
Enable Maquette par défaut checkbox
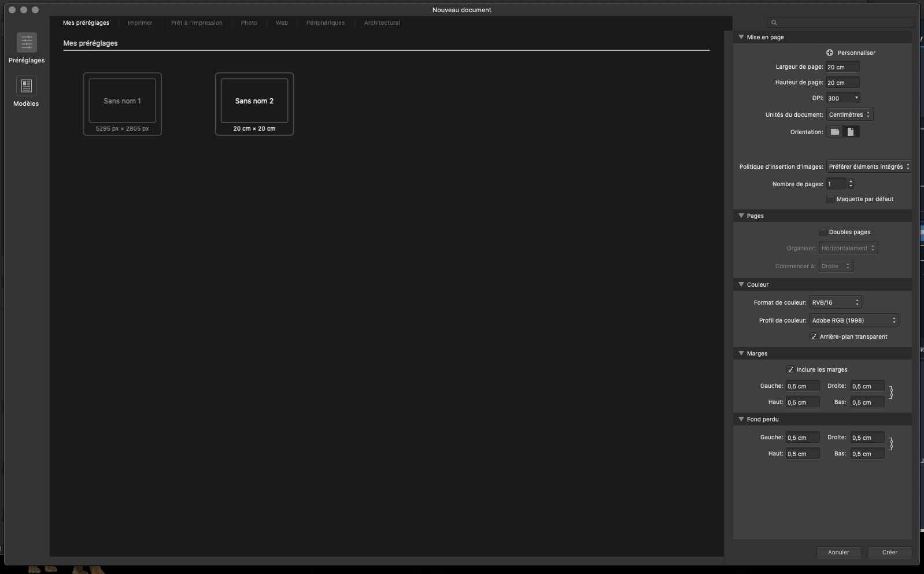click(x=830, y=199)
